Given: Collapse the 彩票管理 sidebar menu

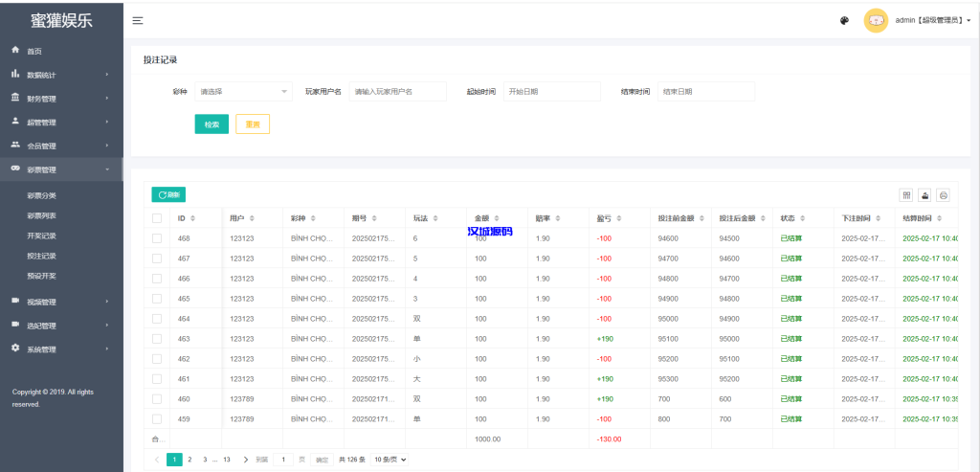Looking at the screenshot, I should pyautogui.click(x=61, y=169).
